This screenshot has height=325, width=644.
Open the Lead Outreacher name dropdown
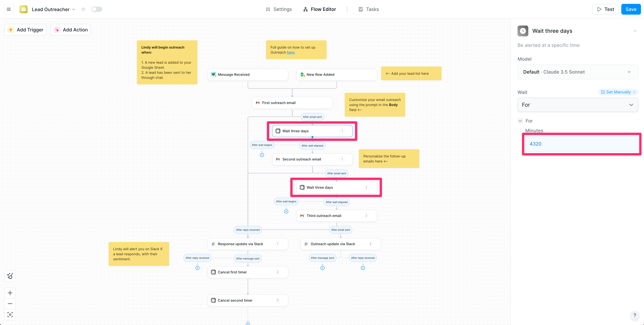(73, 9)
